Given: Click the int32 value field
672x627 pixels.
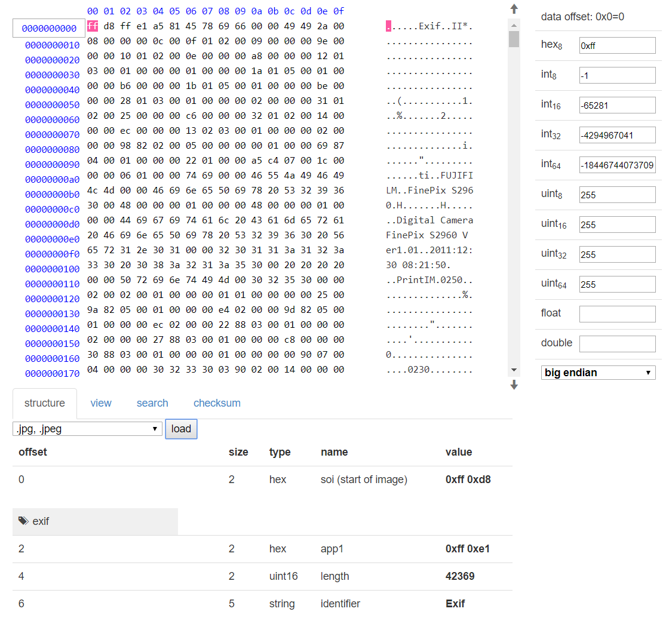Looking at the screenshot, I should click(x=617, y=135).
